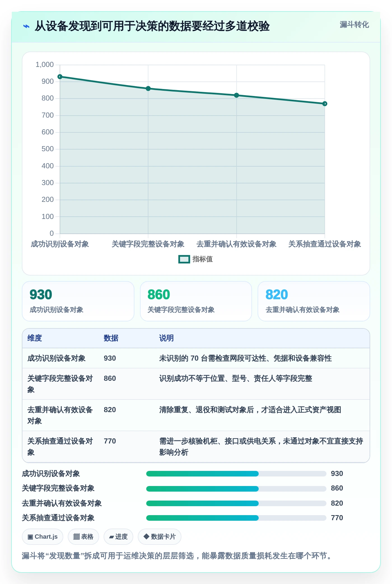Click the 820 data card
The height and width of the screenshot is (584, 392).
pyautogui.click(x=314, y=301)
